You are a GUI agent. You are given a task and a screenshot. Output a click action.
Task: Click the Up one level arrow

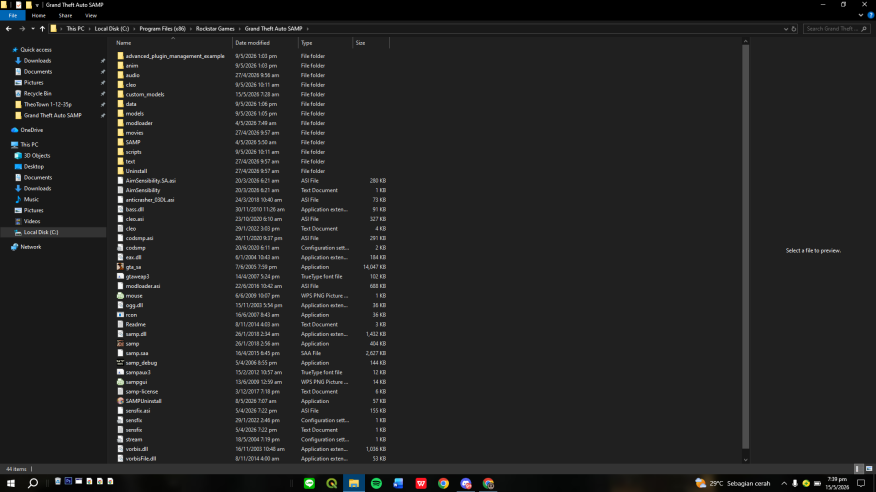click(x=42, y=28)
